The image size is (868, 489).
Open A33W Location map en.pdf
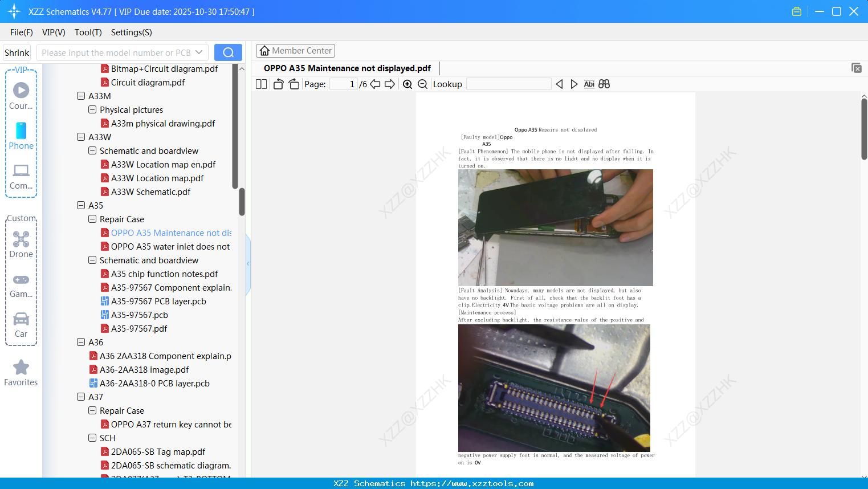(163, 165)
